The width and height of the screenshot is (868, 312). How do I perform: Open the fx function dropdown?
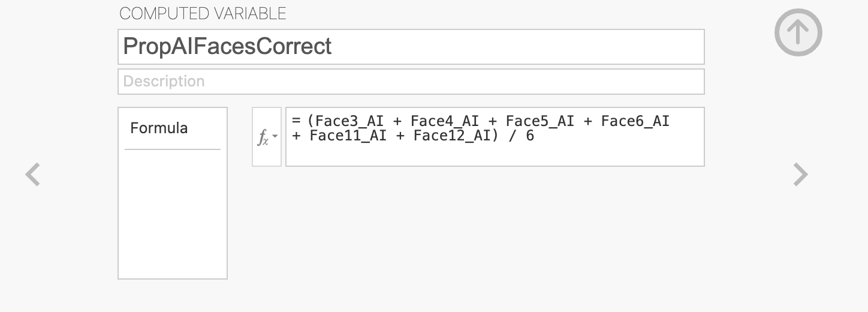pyautogui.click(x=267, y=137)
